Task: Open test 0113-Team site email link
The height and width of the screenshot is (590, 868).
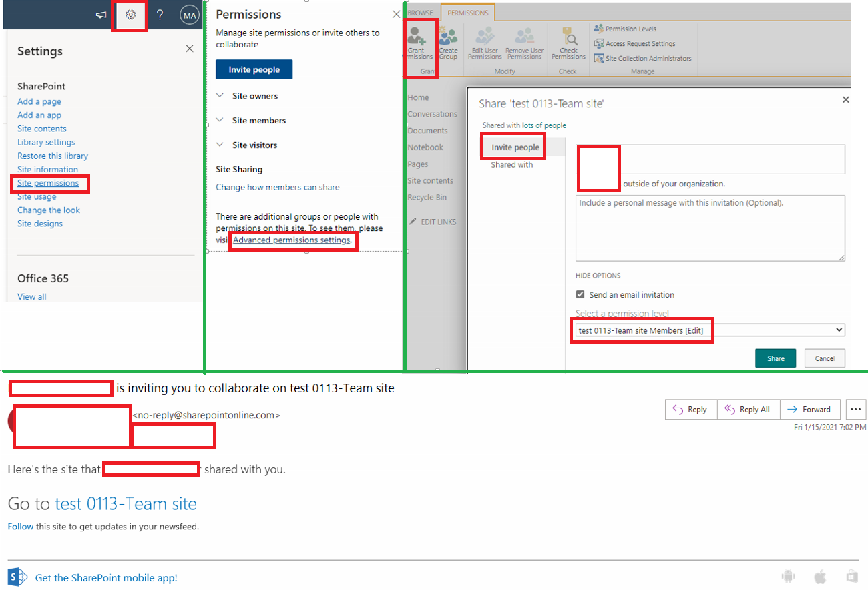Action: 126,503
